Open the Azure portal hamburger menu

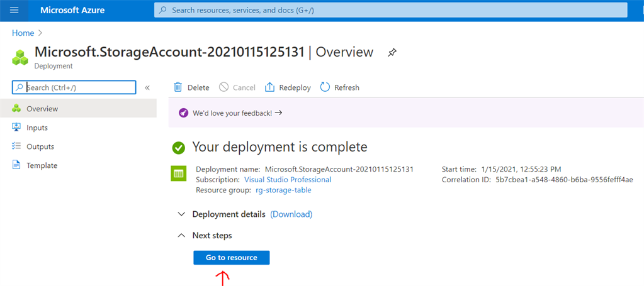(14, 10)
